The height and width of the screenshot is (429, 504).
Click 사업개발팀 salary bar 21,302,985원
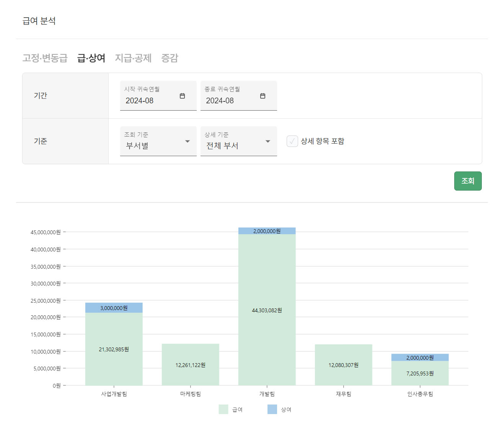114,349
